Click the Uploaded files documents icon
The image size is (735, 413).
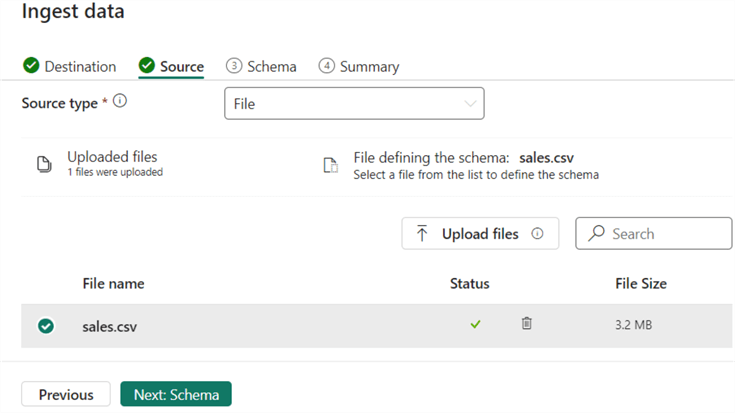pyautogui.click(x=44, y=164)
